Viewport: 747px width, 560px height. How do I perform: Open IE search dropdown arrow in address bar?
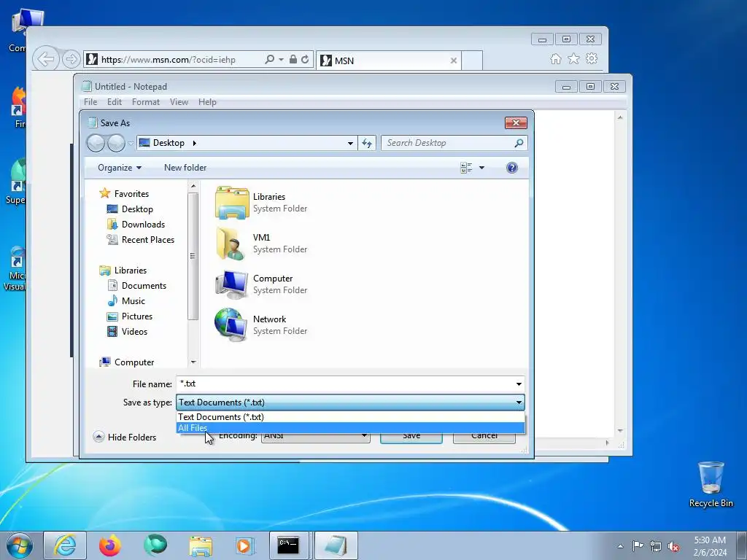[x=281, y=60]
